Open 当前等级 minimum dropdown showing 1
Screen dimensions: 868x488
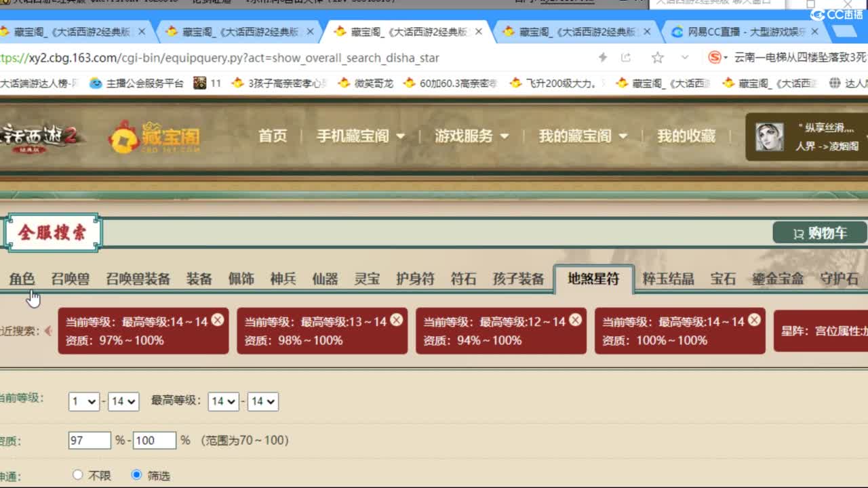(x=84, y=401)
